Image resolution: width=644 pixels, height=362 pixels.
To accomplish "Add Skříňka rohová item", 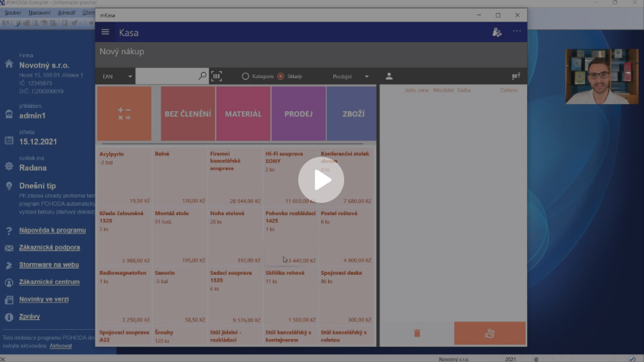I will coord(291,296).
